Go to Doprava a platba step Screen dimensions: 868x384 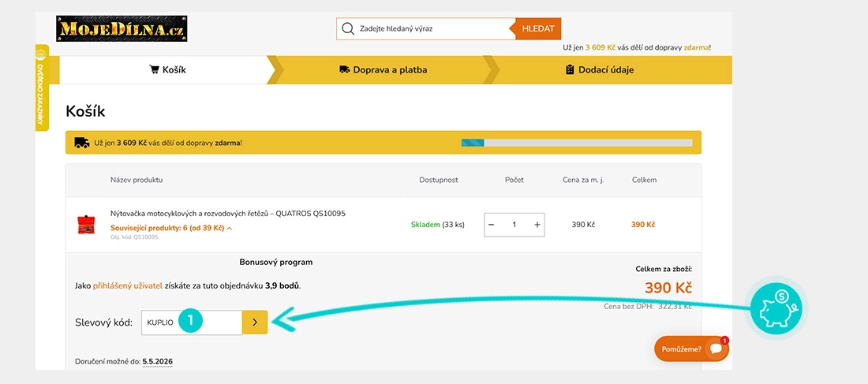(x=383, y=70)
